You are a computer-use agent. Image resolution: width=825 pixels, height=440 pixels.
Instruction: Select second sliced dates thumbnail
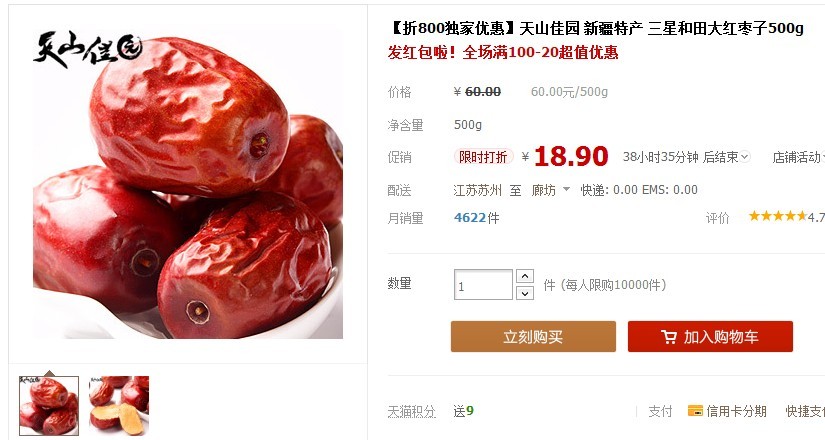click(x=119, y=406)
